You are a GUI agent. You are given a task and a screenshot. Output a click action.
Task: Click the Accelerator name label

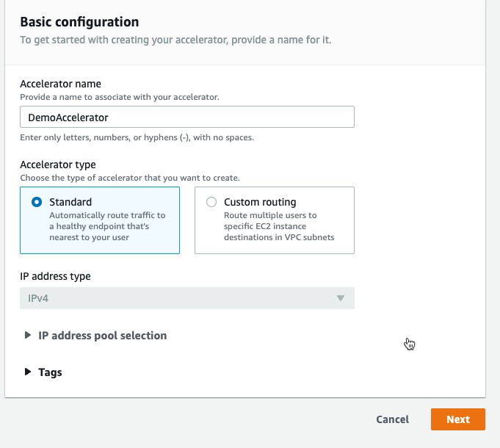click(61, 84)
